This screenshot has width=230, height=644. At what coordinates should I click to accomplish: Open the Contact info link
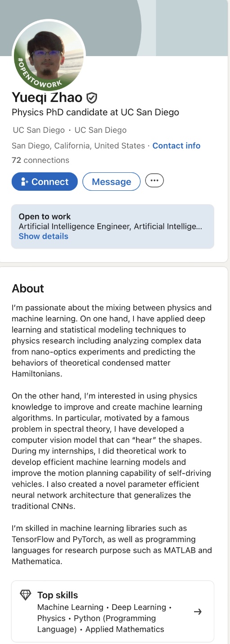pos(177,146)
